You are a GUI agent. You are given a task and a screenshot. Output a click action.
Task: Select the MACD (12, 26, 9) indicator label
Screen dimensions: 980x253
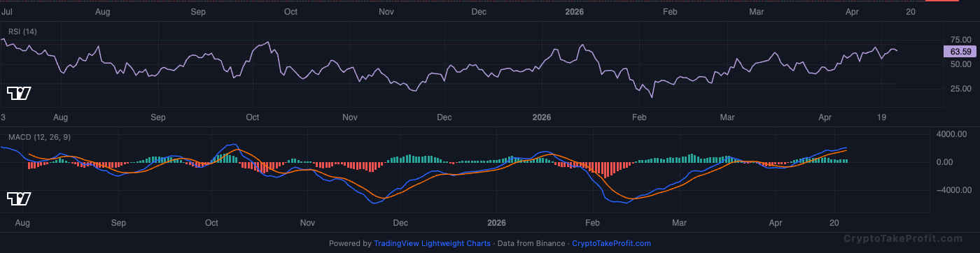point(38,137)
